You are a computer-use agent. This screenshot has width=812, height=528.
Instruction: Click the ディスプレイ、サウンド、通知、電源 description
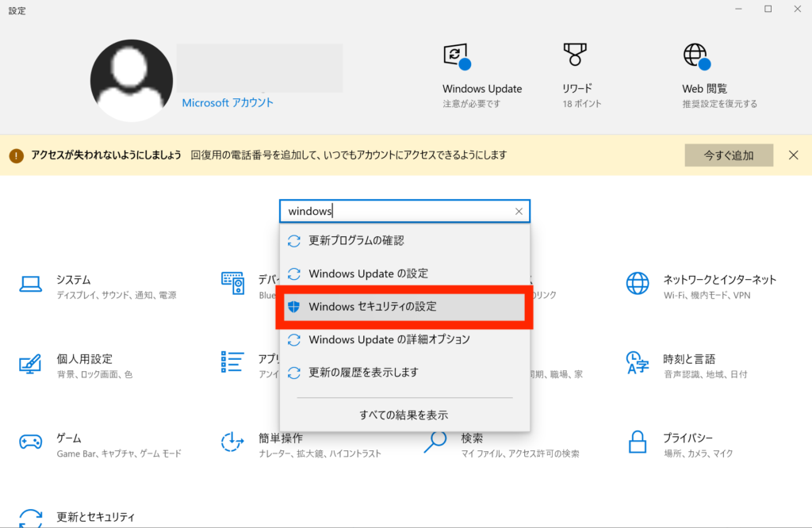pyautogui.click(x=117, y=295)
